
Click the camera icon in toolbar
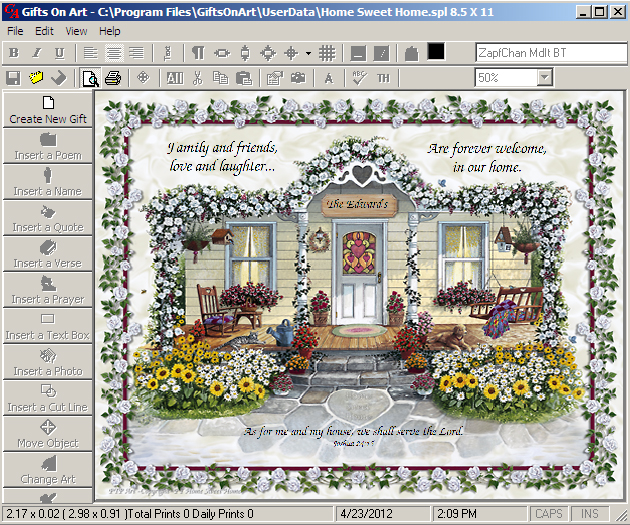[298, 78]
